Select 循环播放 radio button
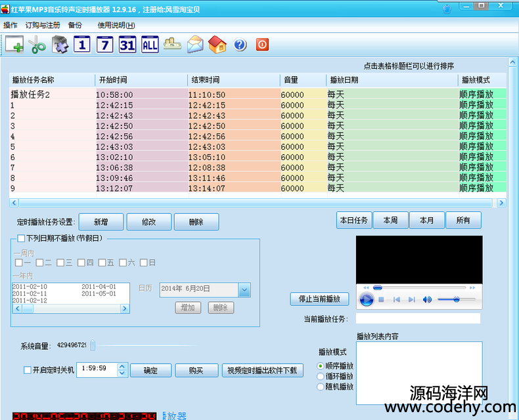Viewport: 519px width, 420px height. tap(321, 377)
